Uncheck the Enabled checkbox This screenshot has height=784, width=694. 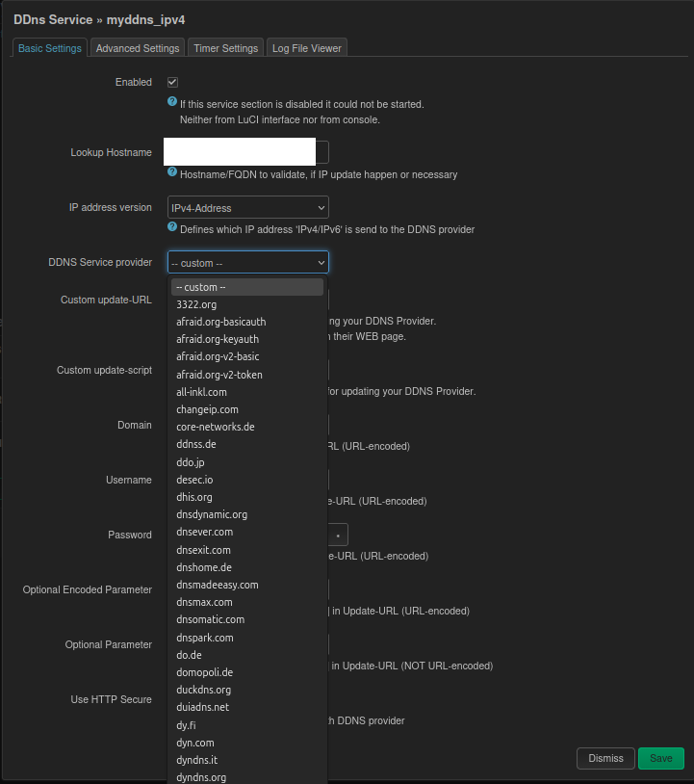click(x=172, y=83)
